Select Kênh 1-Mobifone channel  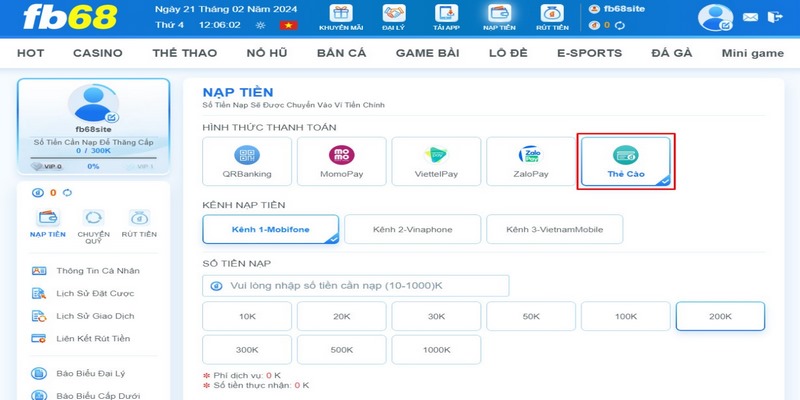(x=271, y=229)
